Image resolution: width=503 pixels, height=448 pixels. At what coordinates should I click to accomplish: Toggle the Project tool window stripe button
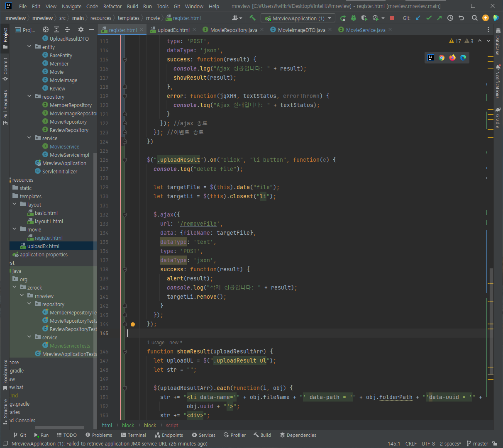point(5,38)
